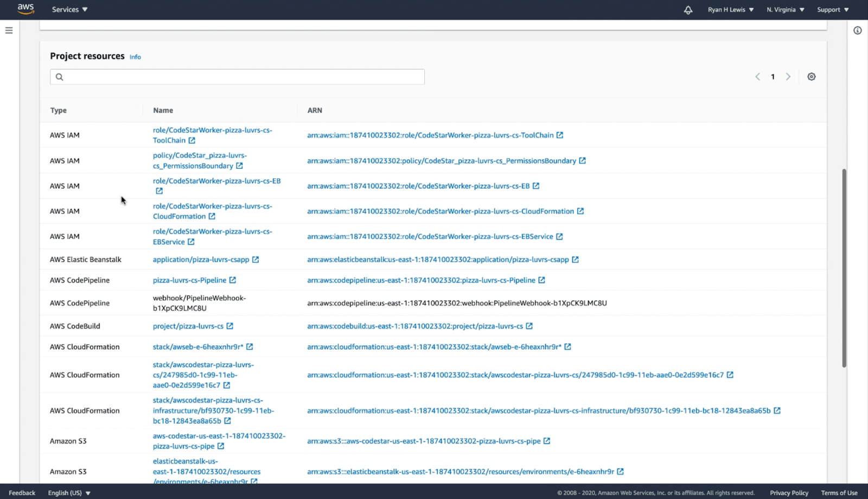The height and width of the screenshot is (499, 868).
Task: Click external icon beside project/pizza-luvrs-cs name
Action: [230, 326]
